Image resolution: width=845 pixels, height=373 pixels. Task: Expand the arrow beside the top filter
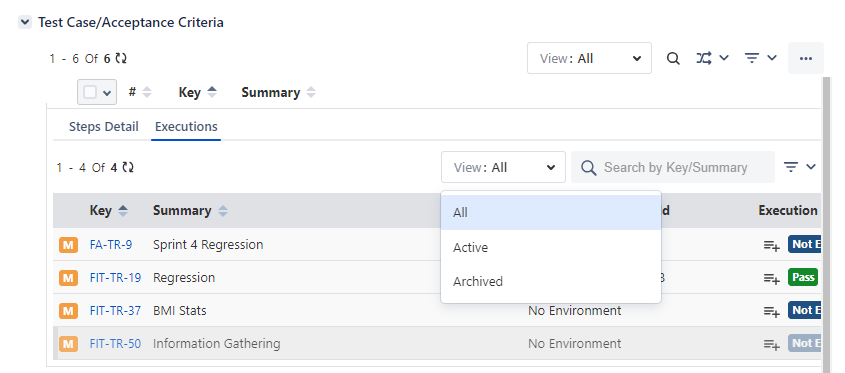(x=772, y=58)
